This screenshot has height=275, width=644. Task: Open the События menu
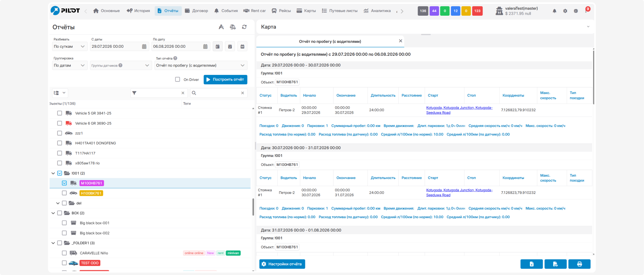point(226,11)
